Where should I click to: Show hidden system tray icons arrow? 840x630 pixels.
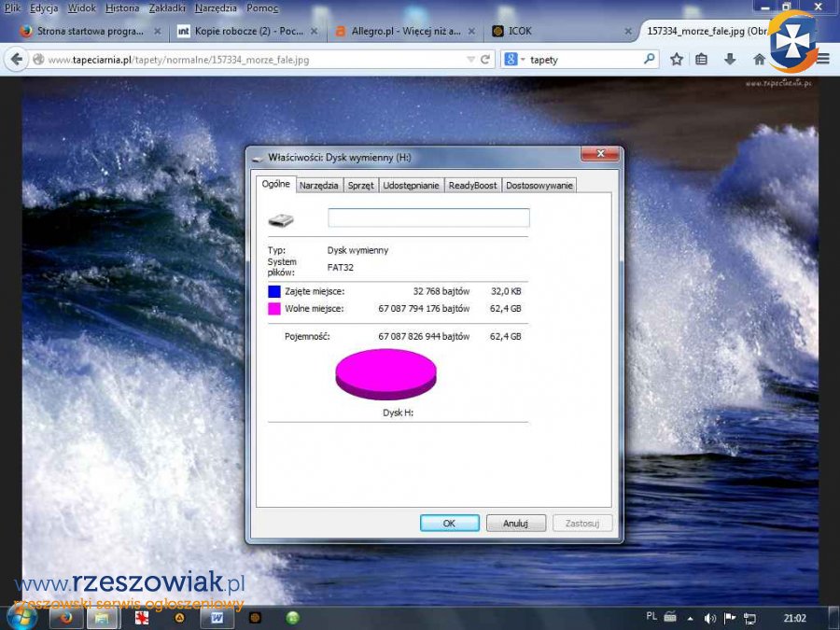point(691,618)
